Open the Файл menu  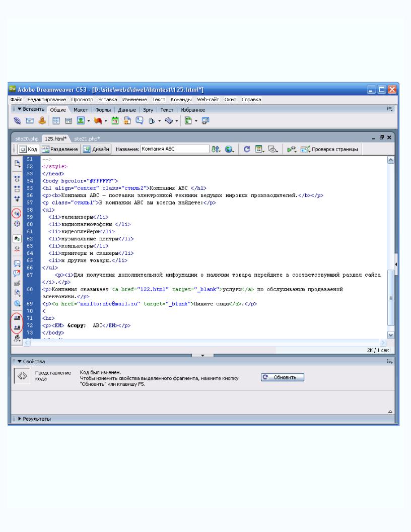pyautogui.click(x=16, y=99)
